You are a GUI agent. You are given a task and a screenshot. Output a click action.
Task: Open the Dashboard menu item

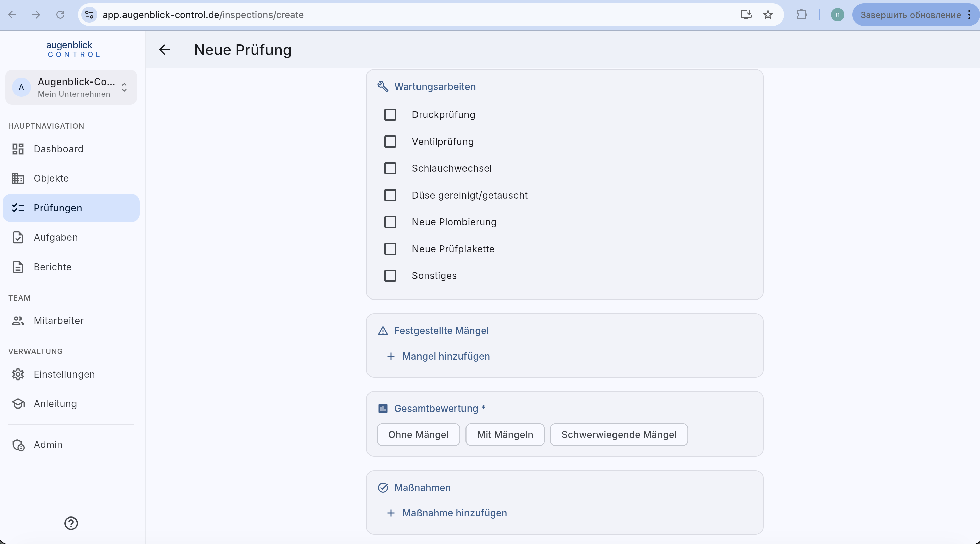[x=71, y=149]
